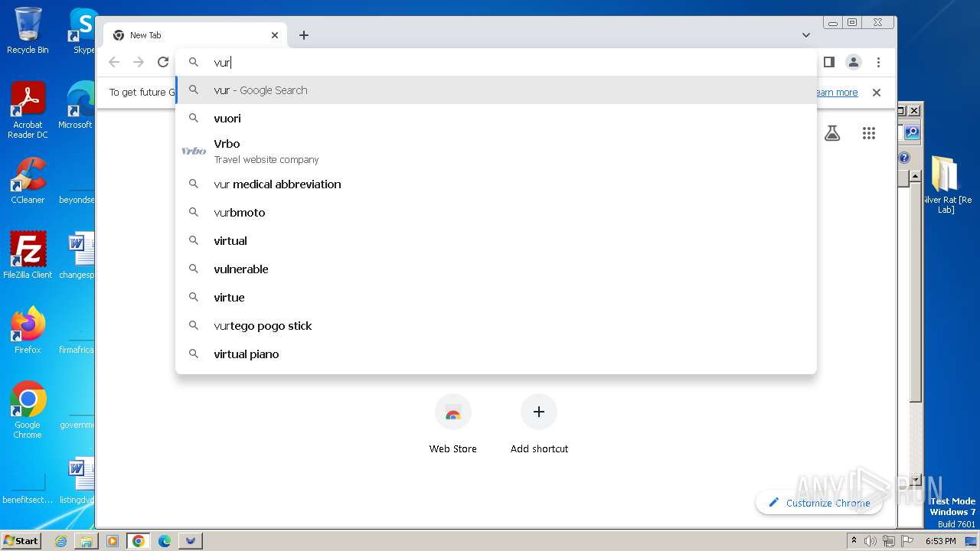The height and width of the screenshot is (551, 980).
Task: Select 'vur - Google Search' suggestion
Action: 496,90
